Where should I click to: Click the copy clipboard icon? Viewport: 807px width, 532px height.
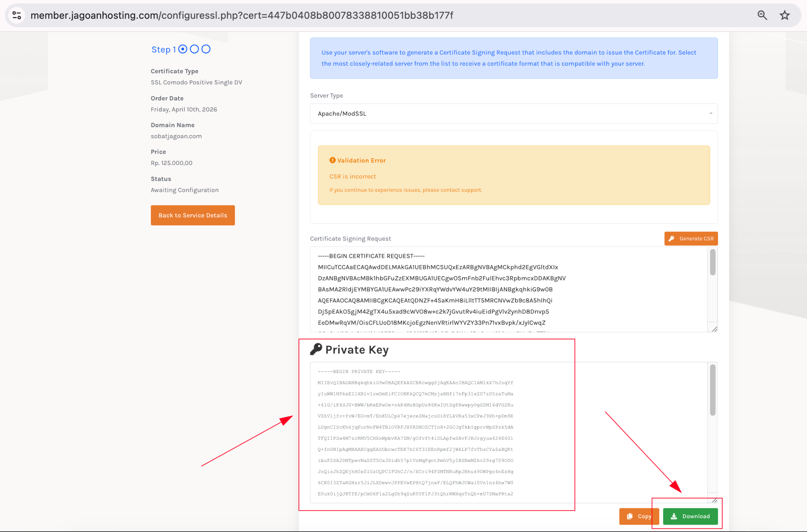pos(630,516)
